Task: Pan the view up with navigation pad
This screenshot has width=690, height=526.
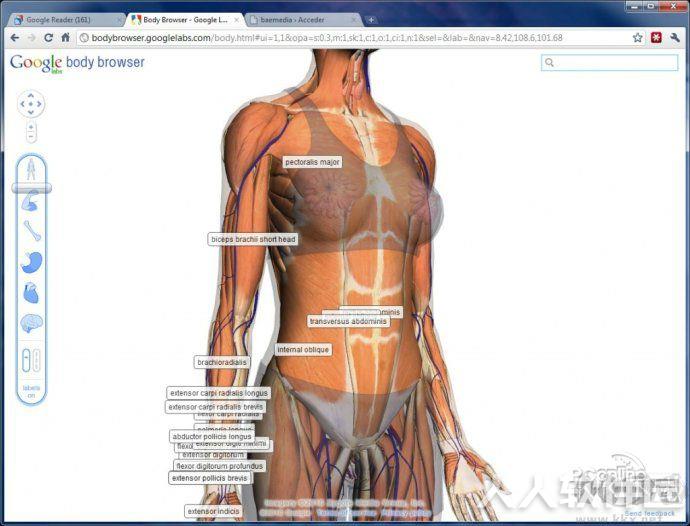Action: click(31, 95)
